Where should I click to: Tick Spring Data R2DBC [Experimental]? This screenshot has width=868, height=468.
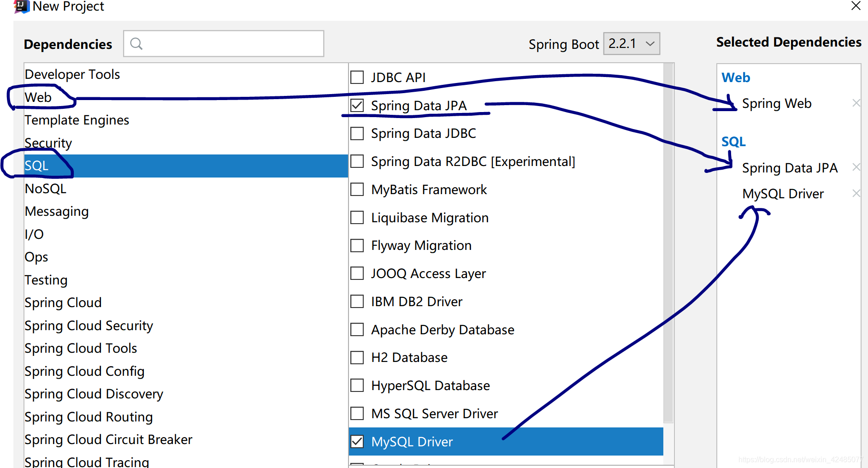[x=357, y=161]
